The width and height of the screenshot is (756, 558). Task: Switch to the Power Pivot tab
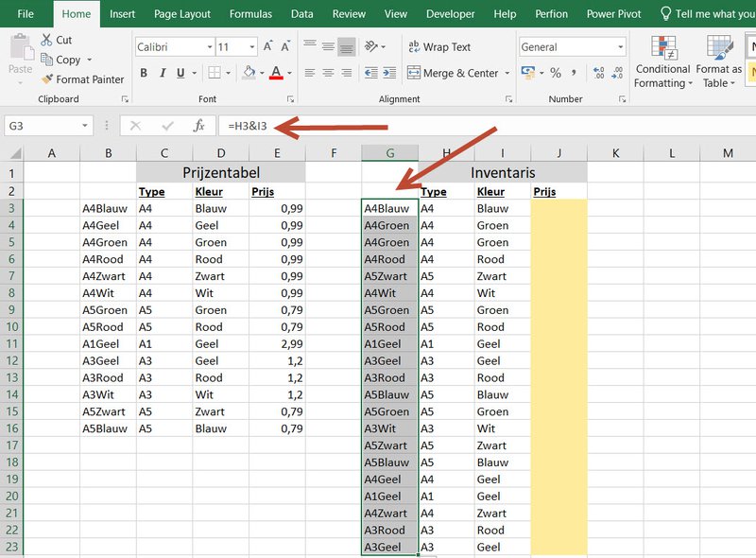click(x=613, y=14)
